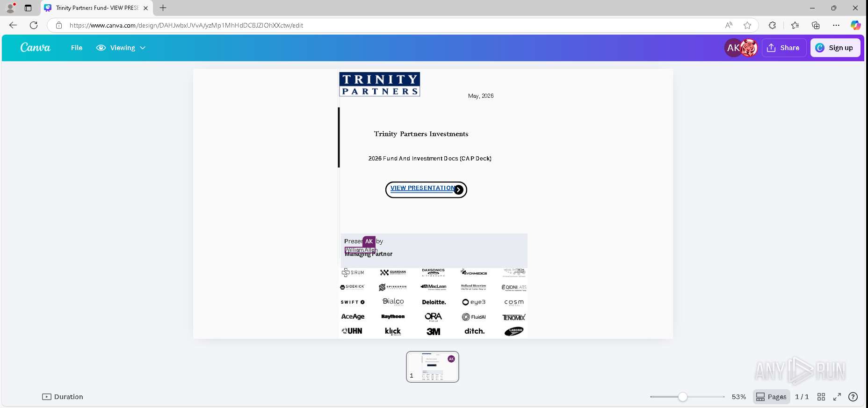Refresh the browser page
This screenshot has height=408, width=868.
click(34, 25)
